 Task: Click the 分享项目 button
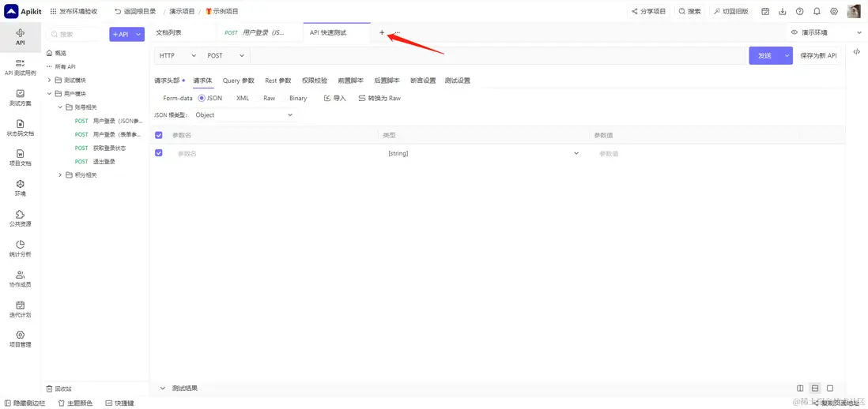pyautogui.click(x=649, y=11)
